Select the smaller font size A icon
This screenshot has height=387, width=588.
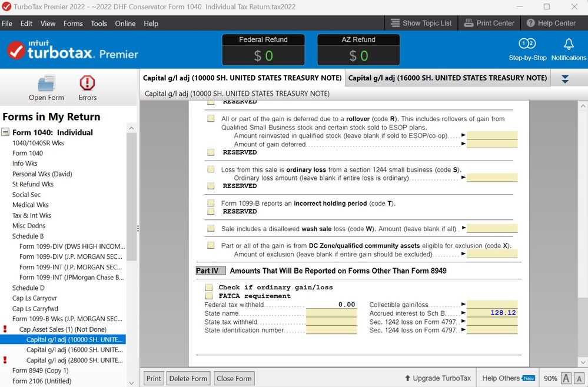click(579, 378)
